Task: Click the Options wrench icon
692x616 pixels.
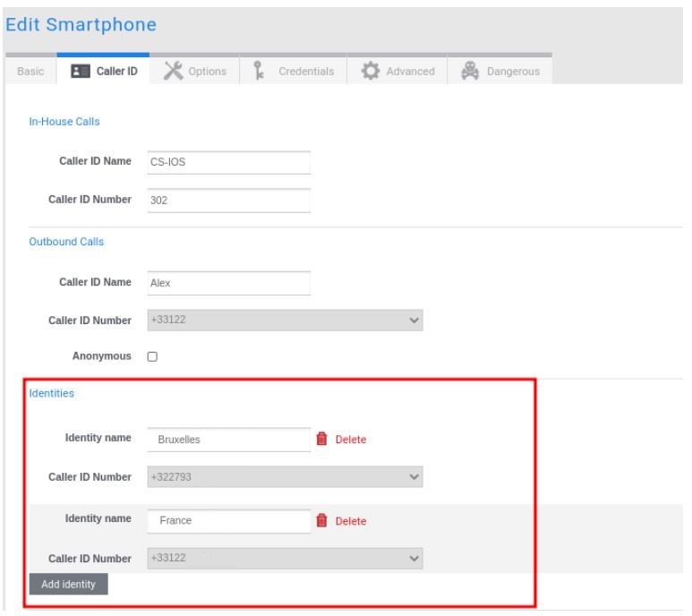Action: click(x=172, y=71)
